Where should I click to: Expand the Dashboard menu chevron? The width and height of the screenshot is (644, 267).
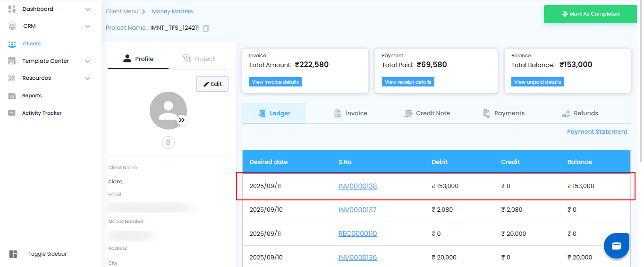click(x=88, y=9)
